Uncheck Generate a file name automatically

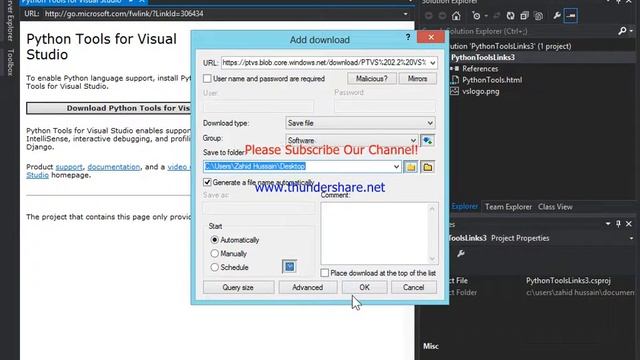pyautogui.click(x=207, y=182)
